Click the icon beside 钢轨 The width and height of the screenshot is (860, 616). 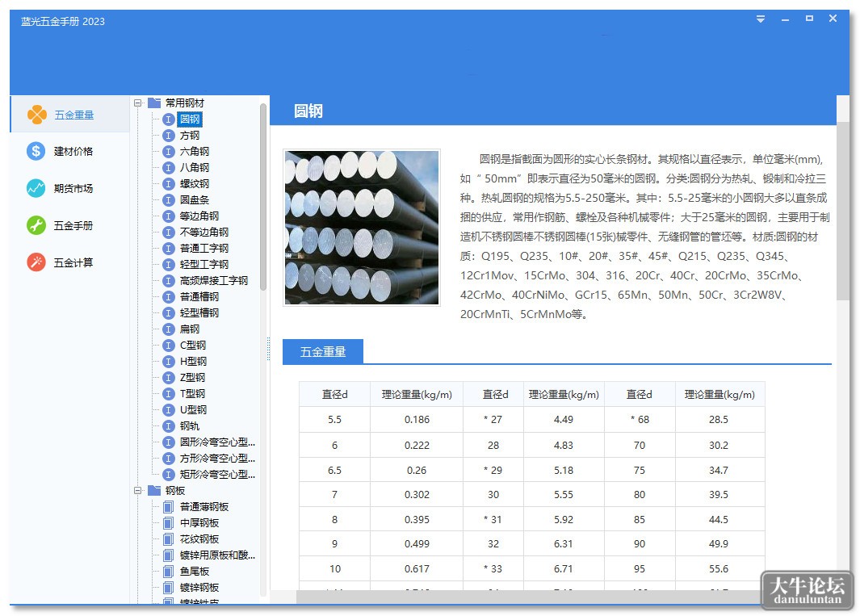(169, 426)
